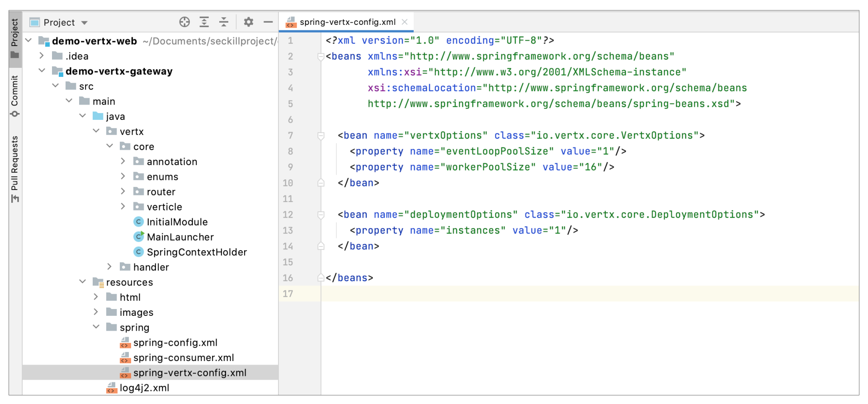Collapse the spring resources folder
This screenshot has height=404, width=868.
click(x=96, y=327)
